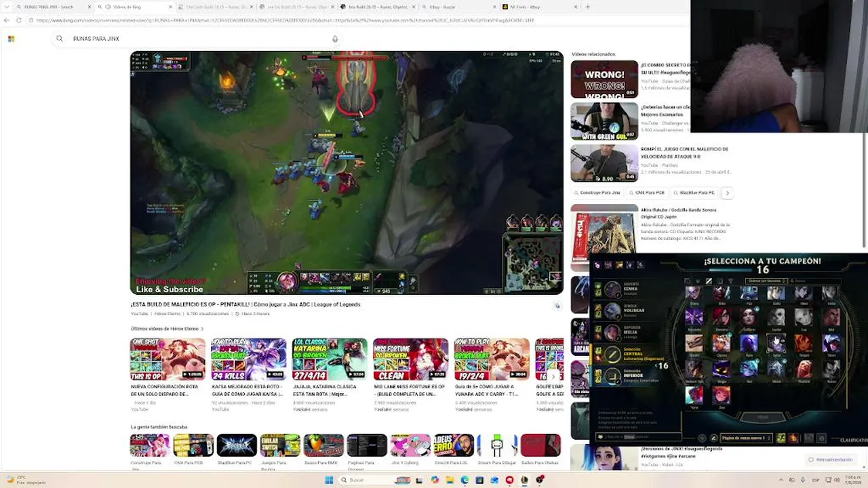Open the 'Página de runas nuevo 1' dropdown

click(746, 439)
